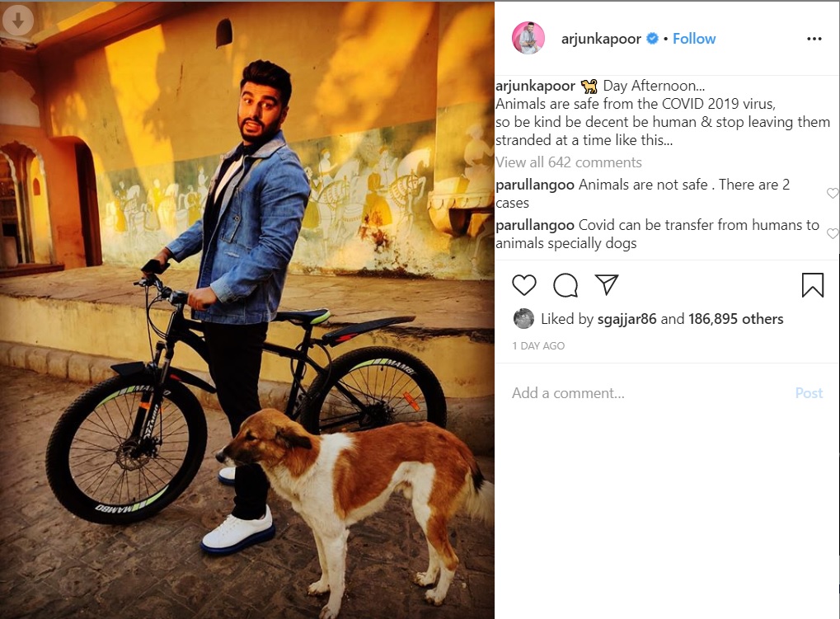Open arjunkapoor username in header

pyautogui.click(x=601, y=39)
